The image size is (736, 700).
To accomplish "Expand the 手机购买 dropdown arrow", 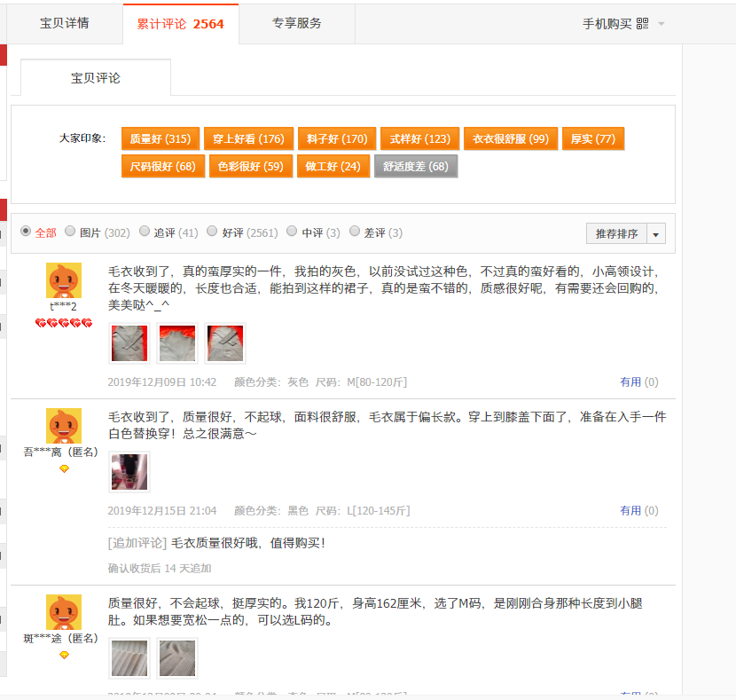I will click(x=662, y=24).
